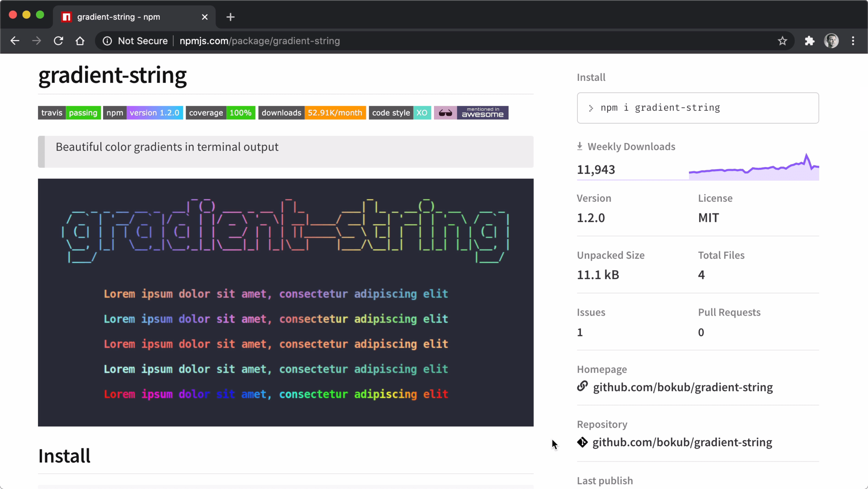
Task: Click the code style XO badge
Action: coord(400,112)
